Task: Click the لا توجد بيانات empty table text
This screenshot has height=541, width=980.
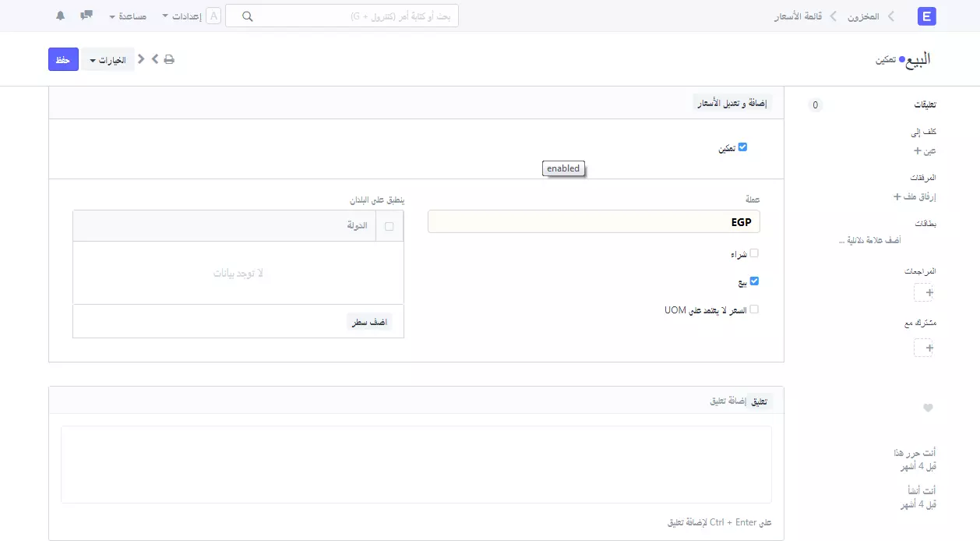Action: [x=238, y=274]
